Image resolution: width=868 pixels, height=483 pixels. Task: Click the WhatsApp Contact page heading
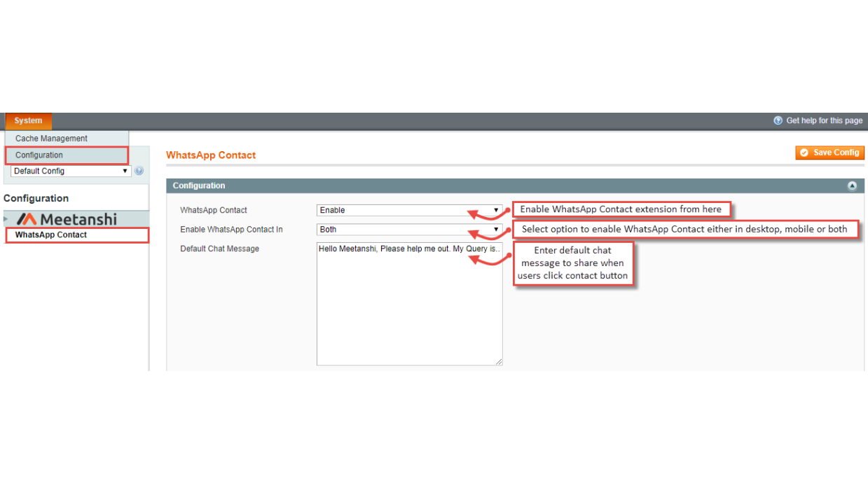click(x=211, y=155)
